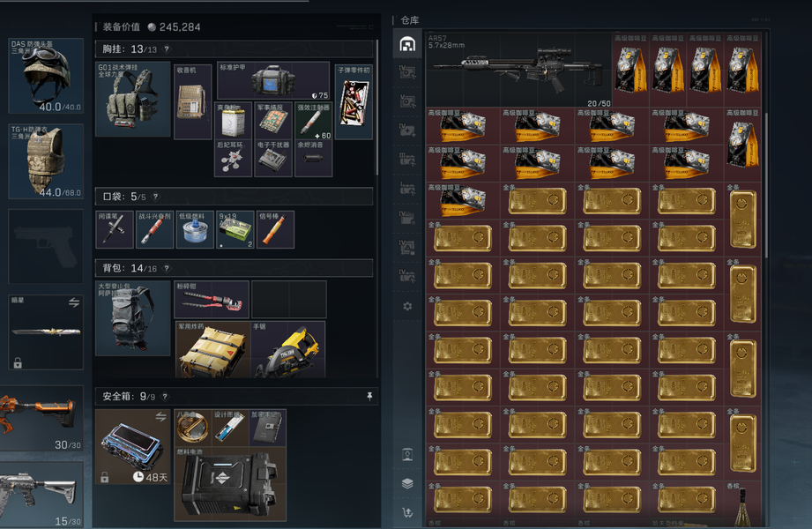
Task: Click the empty backpack slot beside 粉碎钳
Action: click(289, 300)
